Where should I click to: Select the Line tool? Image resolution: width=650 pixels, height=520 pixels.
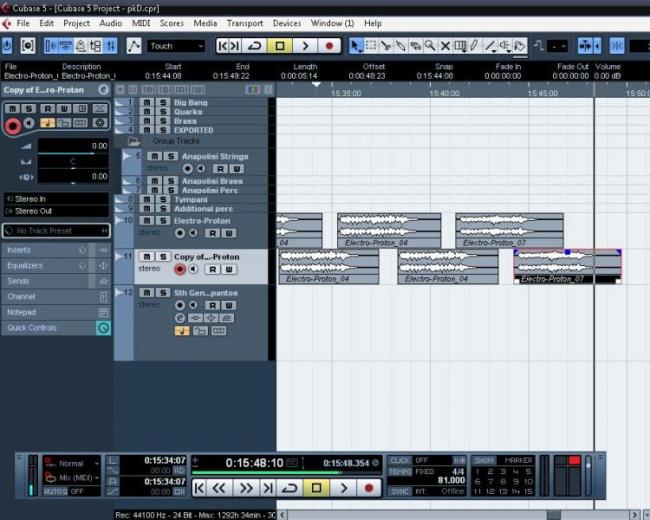pos(490,46)
